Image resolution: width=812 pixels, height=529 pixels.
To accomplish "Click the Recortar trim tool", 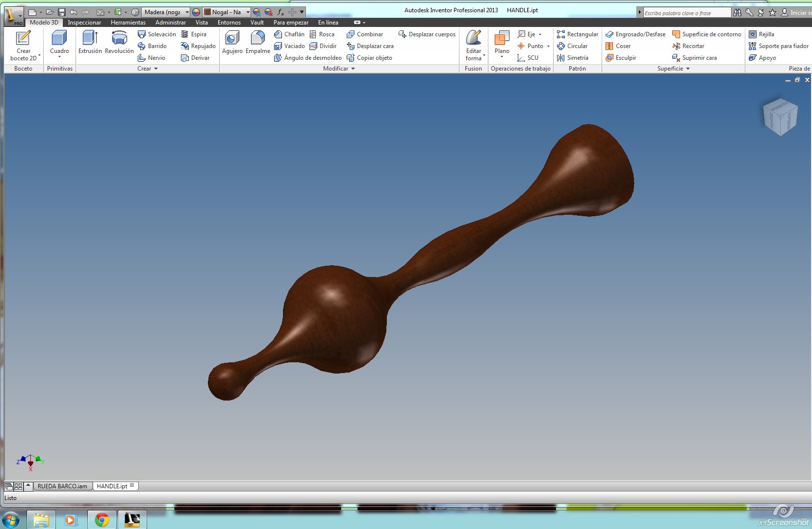I will pos(688,46).
